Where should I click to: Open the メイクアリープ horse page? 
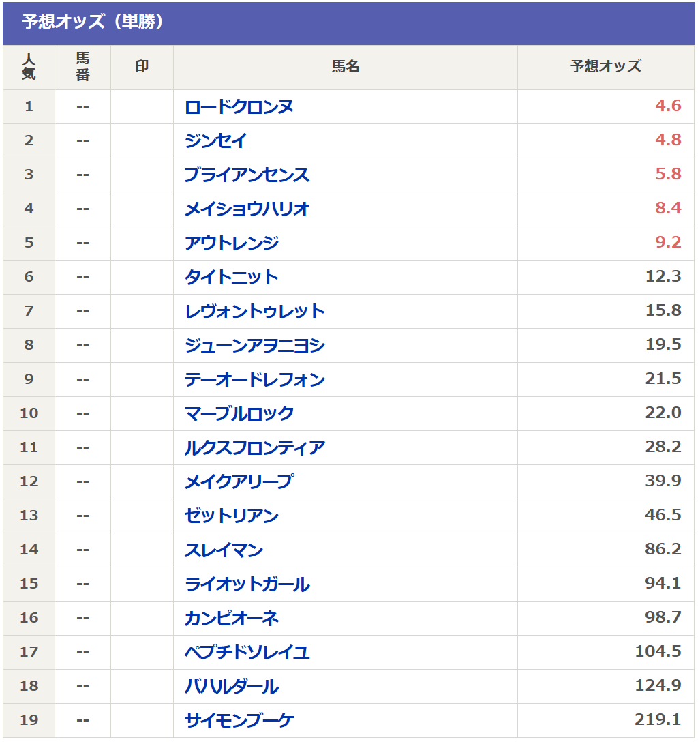click(239, 482)
